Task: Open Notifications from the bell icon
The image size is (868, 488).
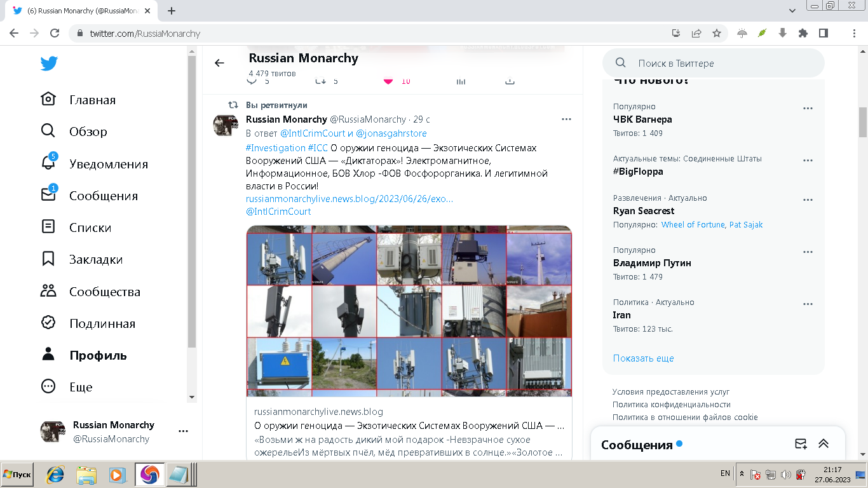Action: [48, 163]
